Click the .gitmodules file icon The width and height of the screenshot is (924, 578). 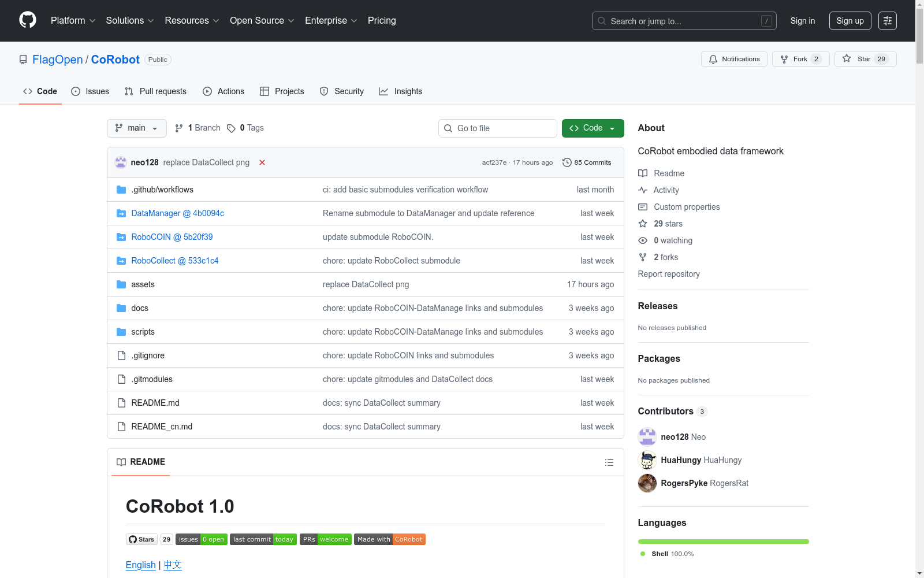[121, 379]
